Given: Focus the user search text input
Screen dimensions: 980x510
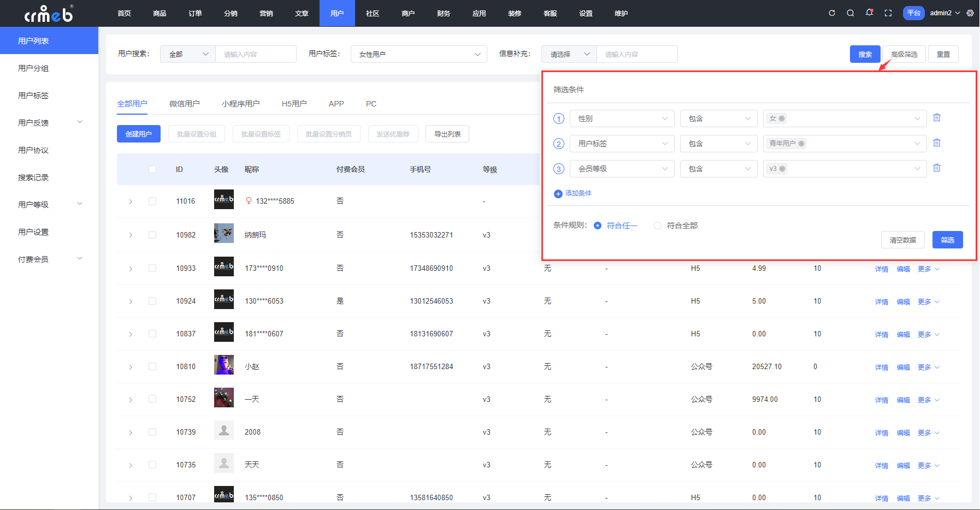Looking at the screenshot, I should [x=256, y=54].
